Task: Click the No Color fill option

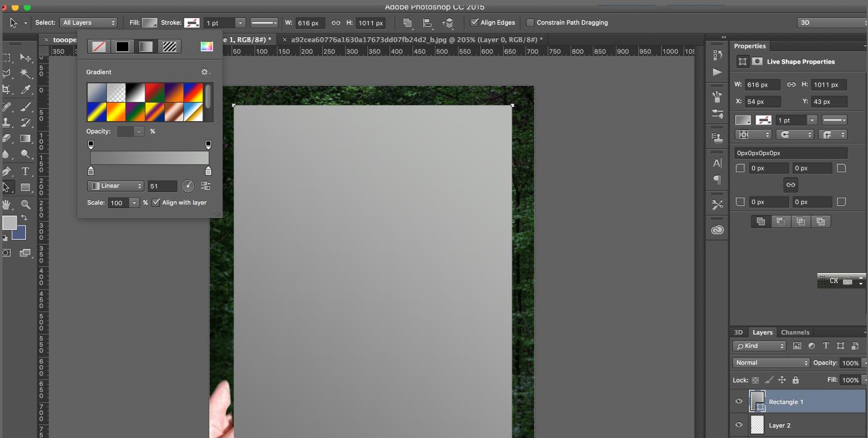Action: coord(99,46)
